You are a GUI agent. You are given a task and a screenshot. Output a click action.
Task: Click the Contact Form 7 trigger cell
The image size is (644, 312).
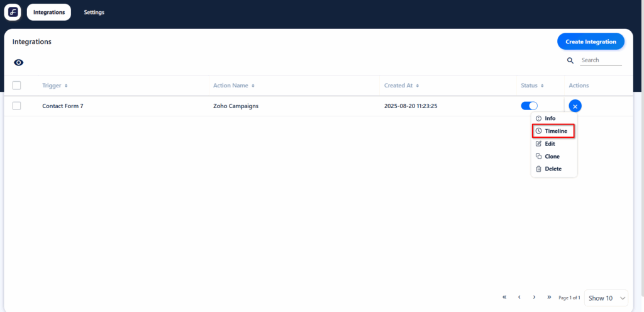click(x=63, y=106)
